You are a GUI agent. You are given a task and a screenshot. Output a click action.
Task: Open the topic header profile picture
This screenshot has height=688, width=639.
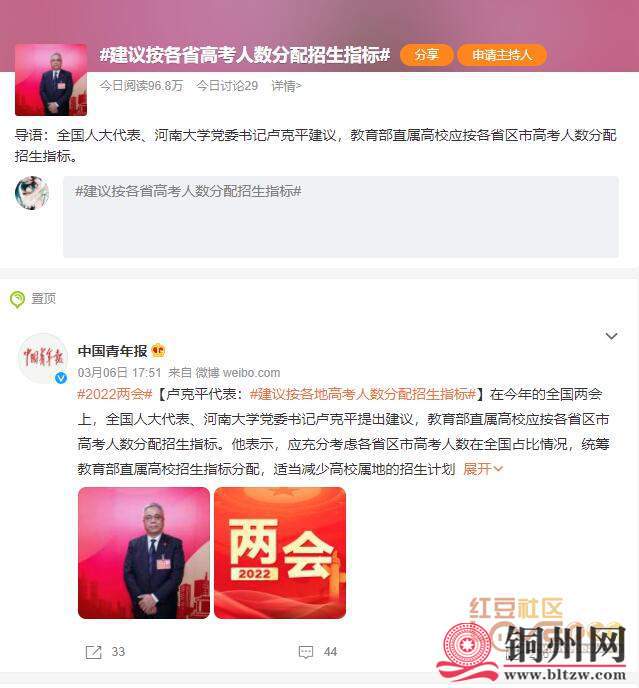point(51,80)
